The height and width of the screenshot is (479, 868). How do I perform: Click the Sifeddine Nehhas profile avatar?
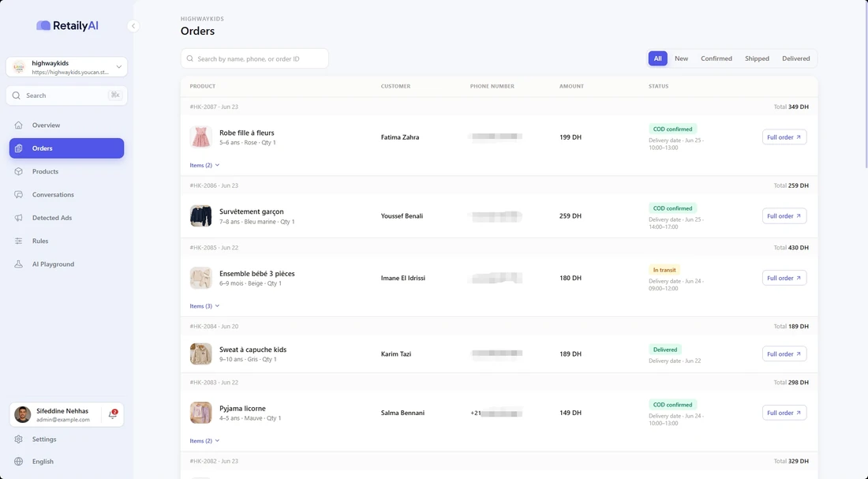point(23,414)
